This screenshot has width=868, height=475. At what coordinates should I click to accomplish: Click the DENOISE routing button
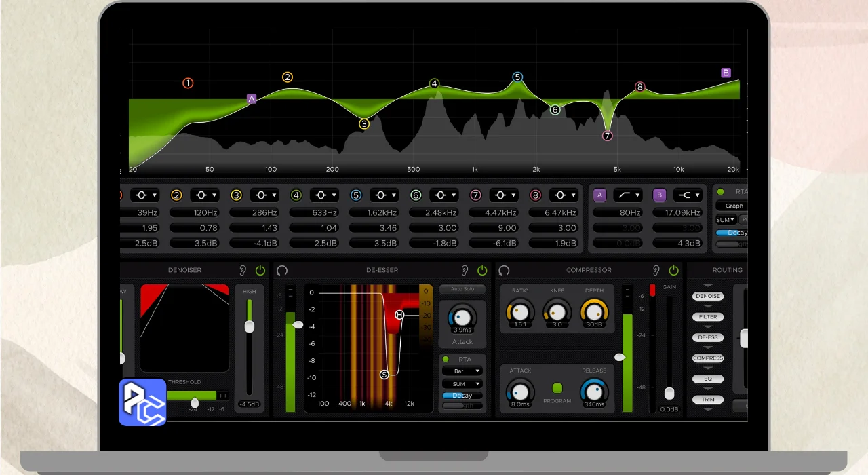click(x=708, y=297)
